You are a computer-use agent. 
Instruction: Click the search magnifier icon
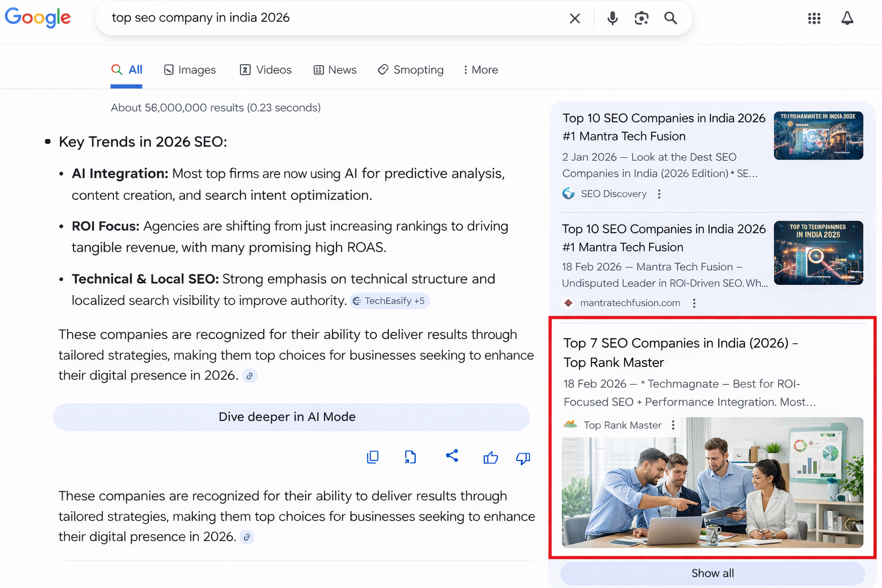tap(670, 18)
